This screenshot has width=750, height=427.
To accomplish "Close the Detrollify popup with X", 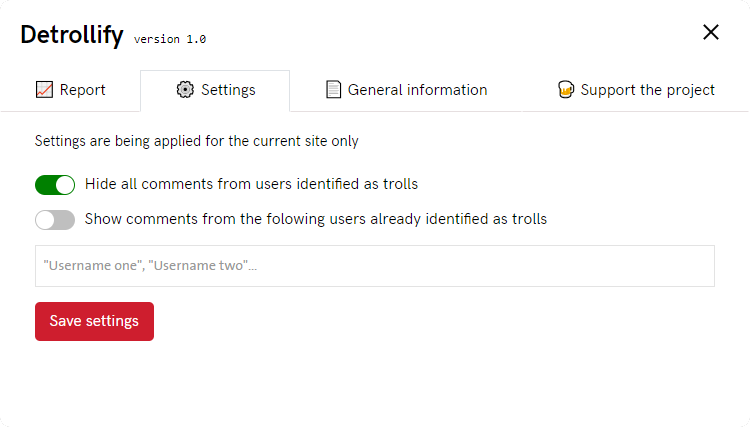I will (x=711, y=32).
